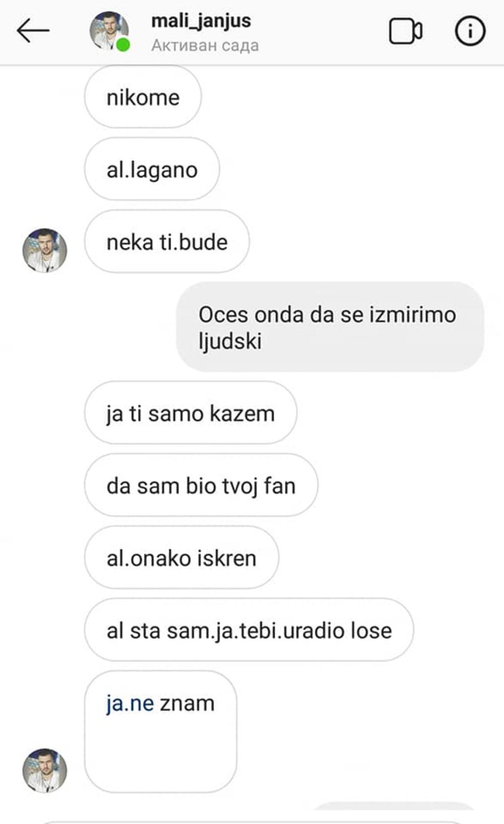Select the "da sam bio tvoj fan" message

click(x=201, y=485)
